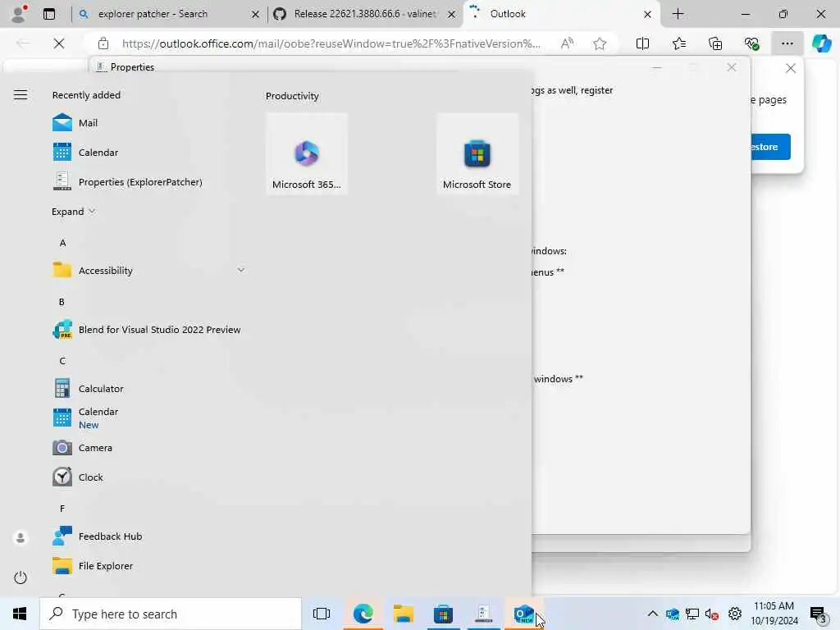
Task: Open Edge Settings and more menu
Action: 787,43
